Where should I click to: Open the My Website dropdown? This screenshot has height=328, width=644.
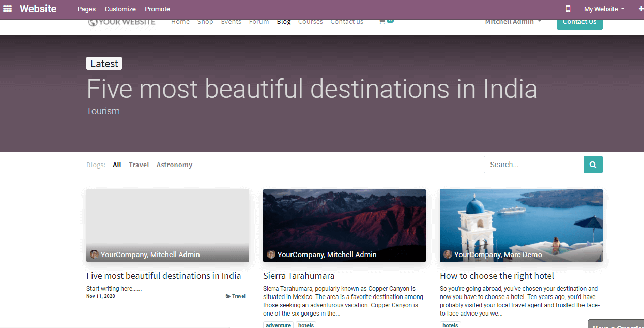coord(604,9)
